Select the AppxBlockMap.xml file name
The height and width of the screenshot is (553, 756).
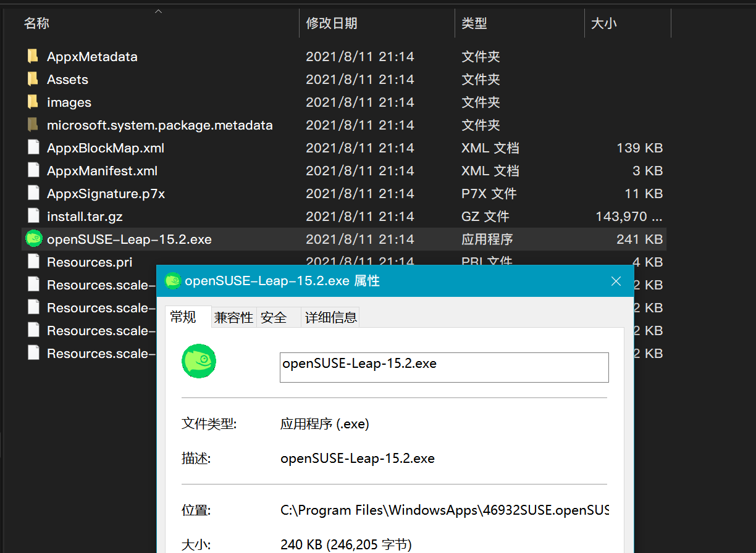[x=106, y=148]
